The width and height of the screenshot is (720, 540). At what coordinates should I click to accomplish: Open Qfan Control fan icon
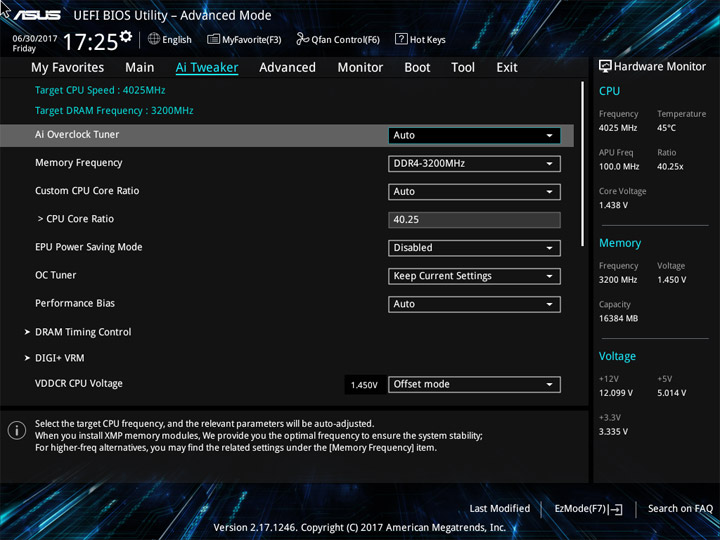pos(302,39)
